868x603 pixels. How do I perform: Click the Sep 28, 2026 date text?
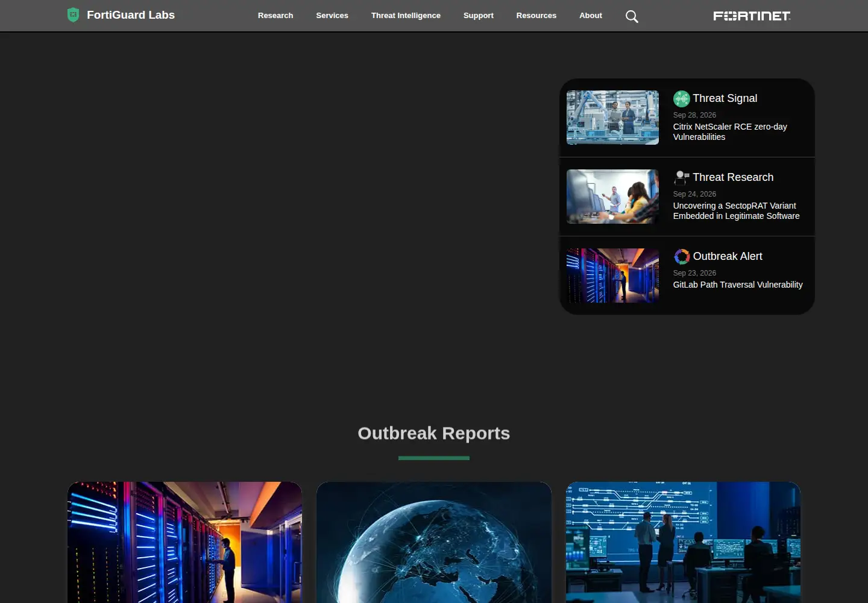[694, 115]
